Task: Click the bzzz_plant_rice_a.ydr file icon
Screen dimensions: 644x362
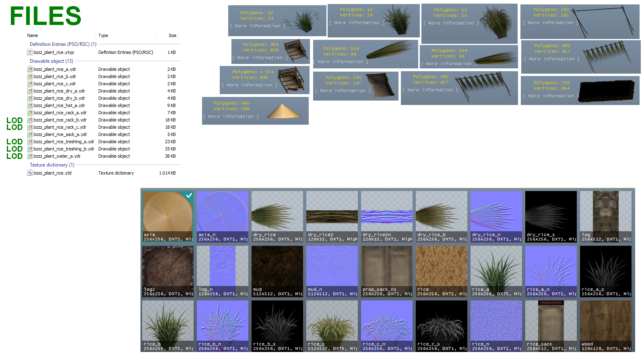Action: point(30,69)
